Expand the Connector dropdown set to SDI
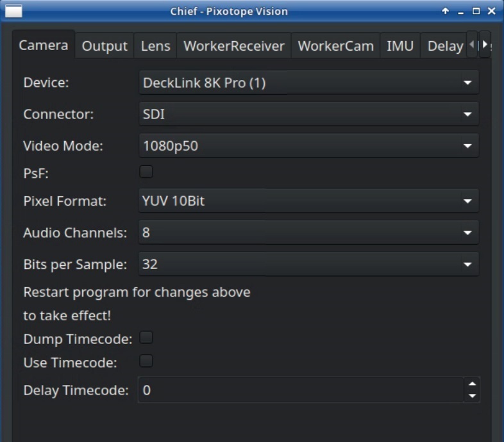Screen dimensions: 504x442 [x=308, y=115]
